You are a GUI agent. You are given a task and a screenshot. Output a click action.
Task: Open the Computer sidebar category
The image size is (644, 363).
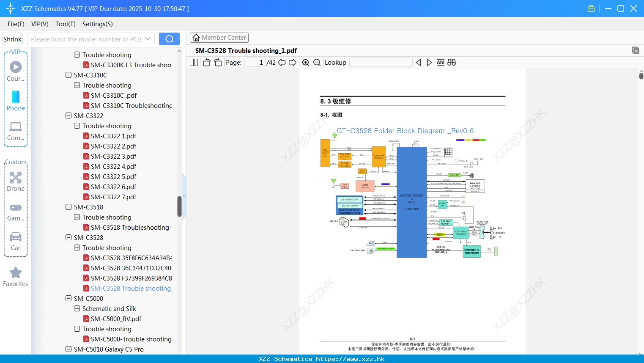pos(16,130)
